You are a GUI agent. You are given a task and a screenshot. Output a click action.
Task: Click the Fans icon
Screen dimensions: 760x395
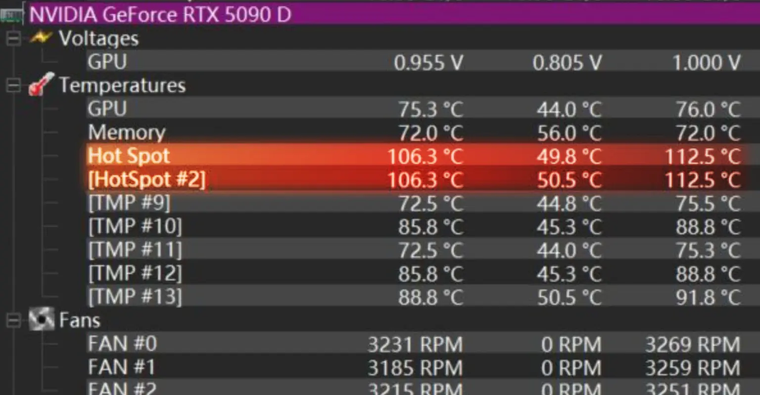[x=41, y=319]
